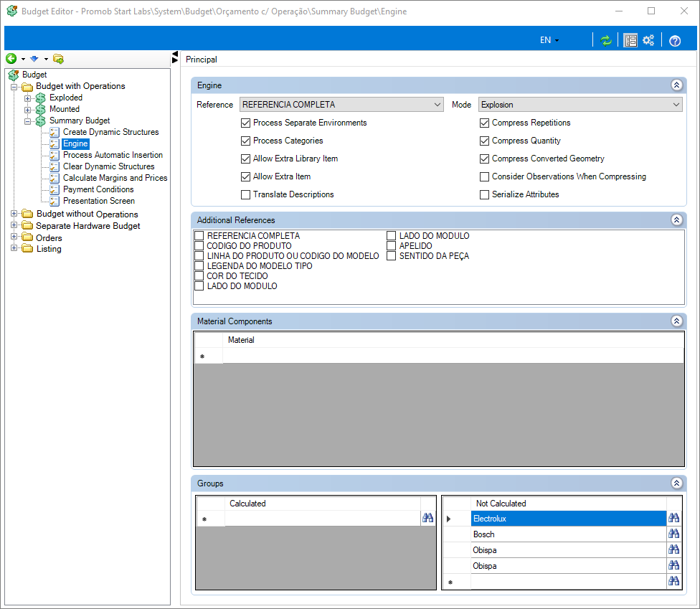Enable Consider Observations When Compressing

[484, 176]
